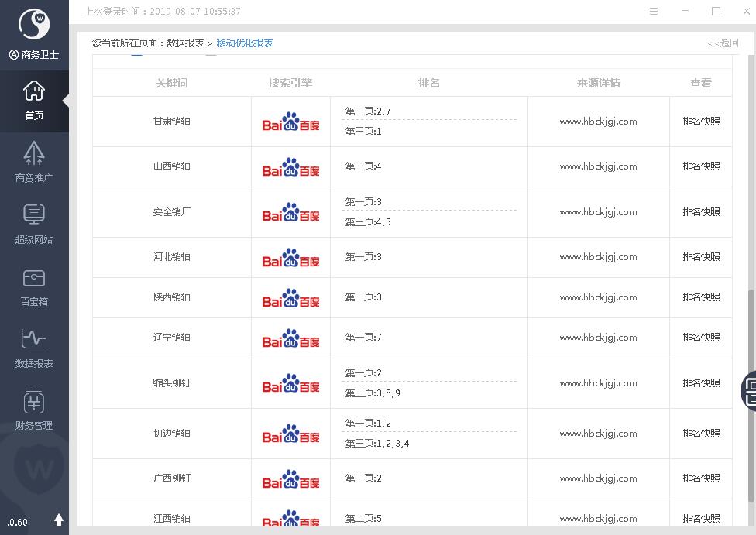The width and height of the screenshot is (756, 535).
Task: Click 移动优化报表 breadcrumb link
Action: coord(245,43)
